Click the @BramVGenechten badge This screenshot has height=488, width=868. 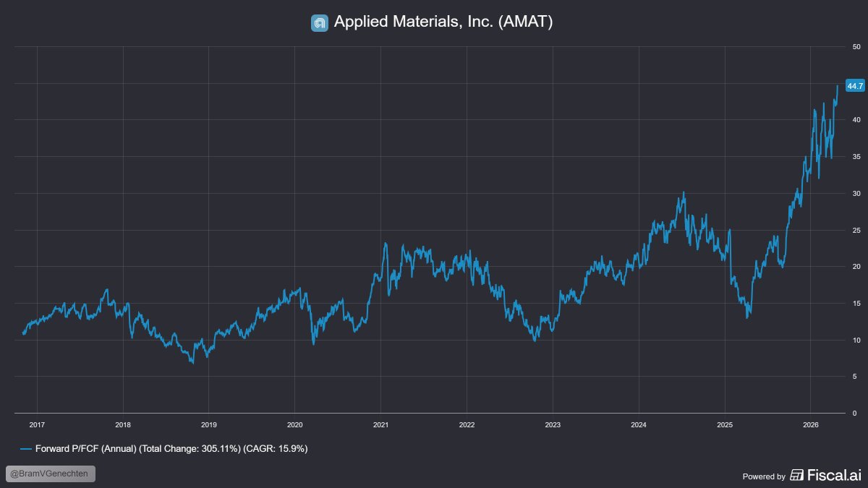click(51, 474)
